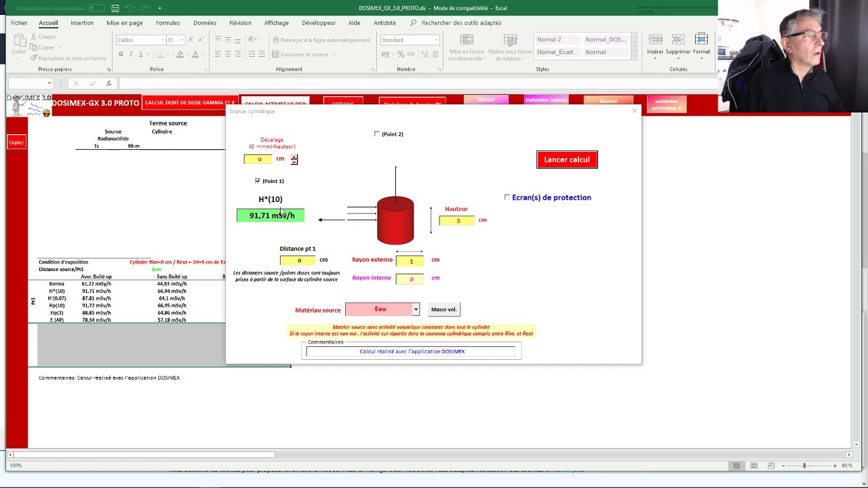Go to the Données tab
The width and height of the screenshot is (868, 488).
pyautogui.click(x=205, y=22)
